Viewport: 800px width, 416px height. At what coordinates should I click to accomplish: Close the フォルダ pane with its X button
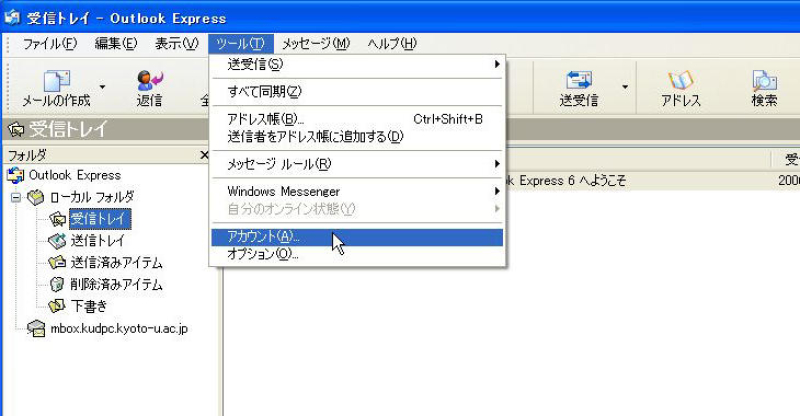(x=204, y=155)
